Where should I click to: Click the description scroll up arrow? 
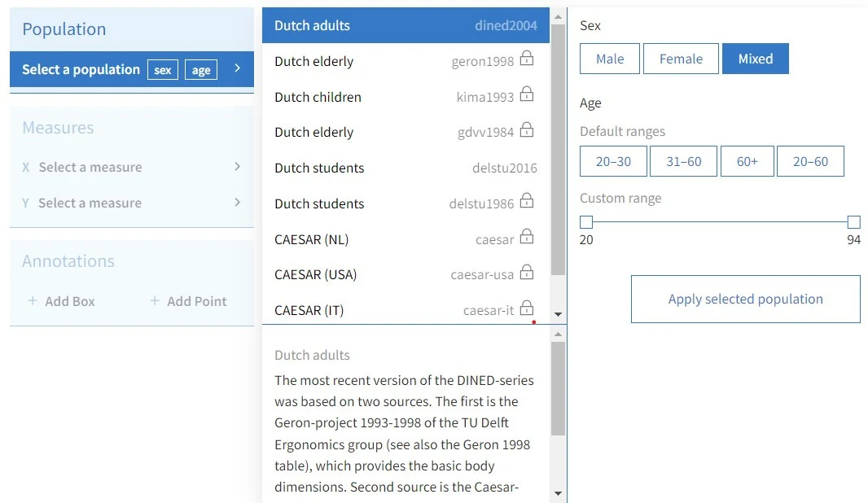(x=558, y=335)
